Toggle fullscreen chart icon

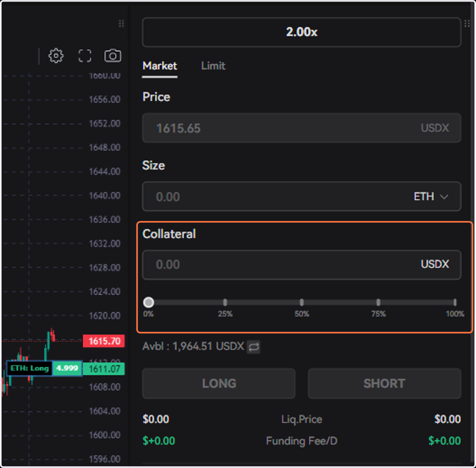click(85, 56)
